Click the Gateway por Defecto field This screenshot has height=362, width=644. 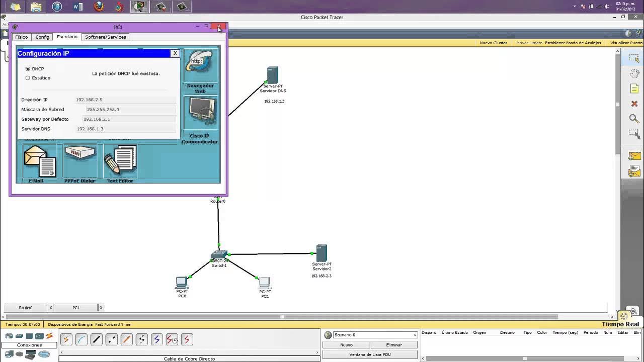tap(129, 119)
